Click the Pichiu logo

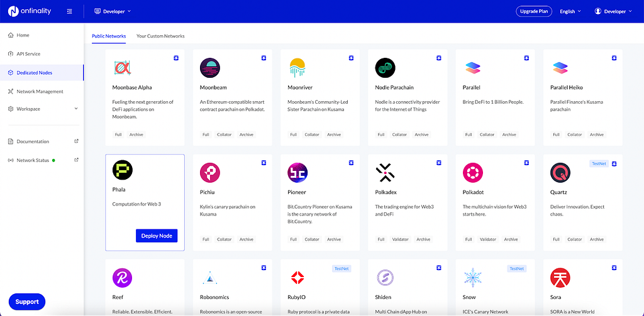210,173
